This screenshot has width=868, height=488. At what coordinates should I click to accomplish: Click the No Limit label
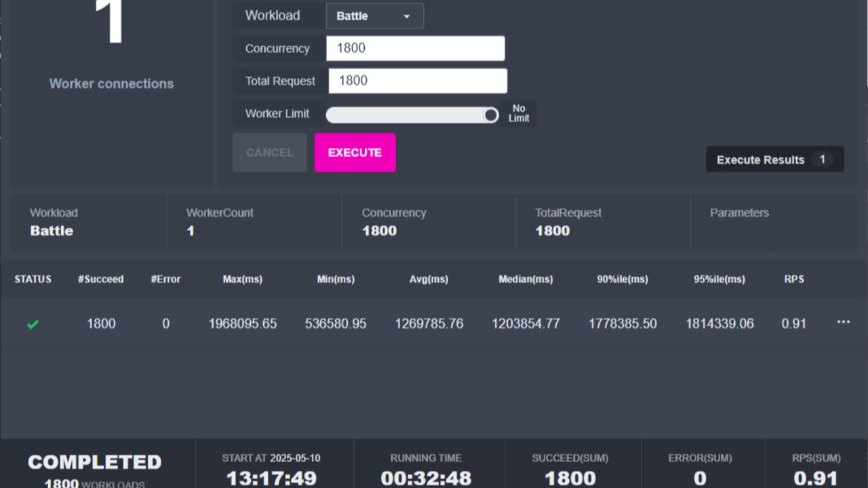click(x=519, y=113)
